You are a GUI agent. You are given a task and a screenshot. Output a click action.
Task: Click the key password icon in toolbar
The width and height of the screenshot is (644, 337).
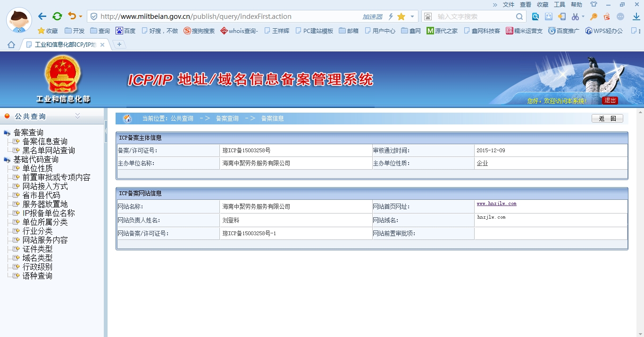(594, 16)
